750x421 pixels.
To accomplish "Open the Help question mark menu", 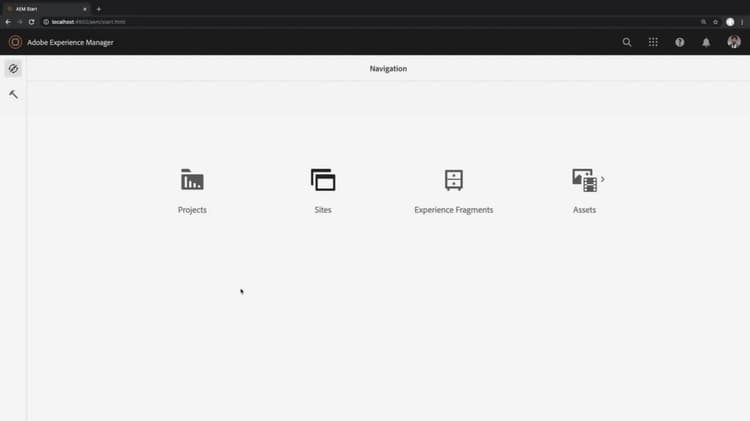I will pyautogui.click(x=679, y=42).
